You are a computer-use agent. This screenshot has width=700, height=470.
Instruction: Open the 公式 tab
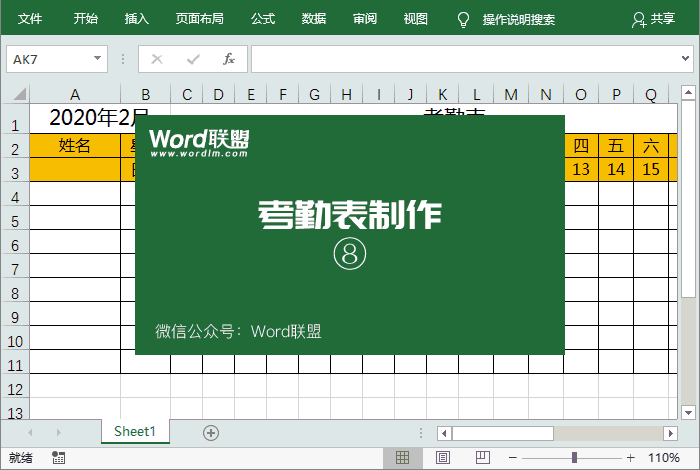262,19
